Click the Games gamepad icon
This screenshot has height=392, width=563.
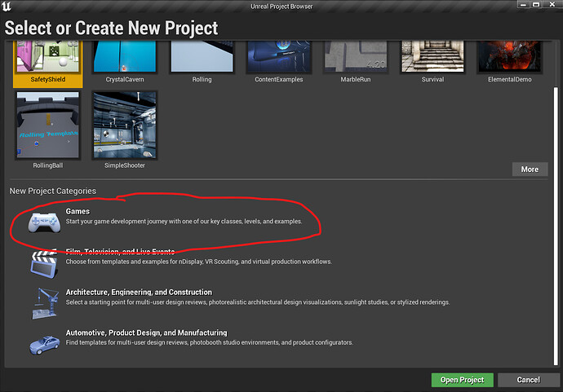[x=45, y=222]
